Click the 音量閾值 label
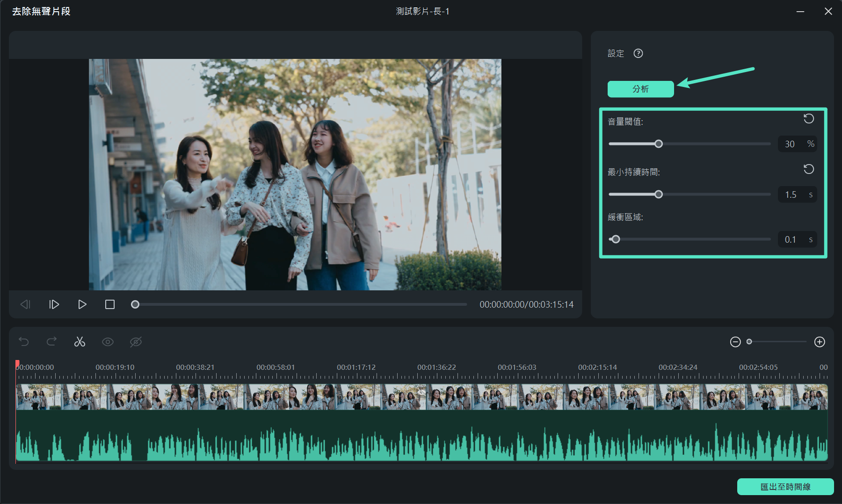This screenshot has width=842, height=504. (625, 122)
